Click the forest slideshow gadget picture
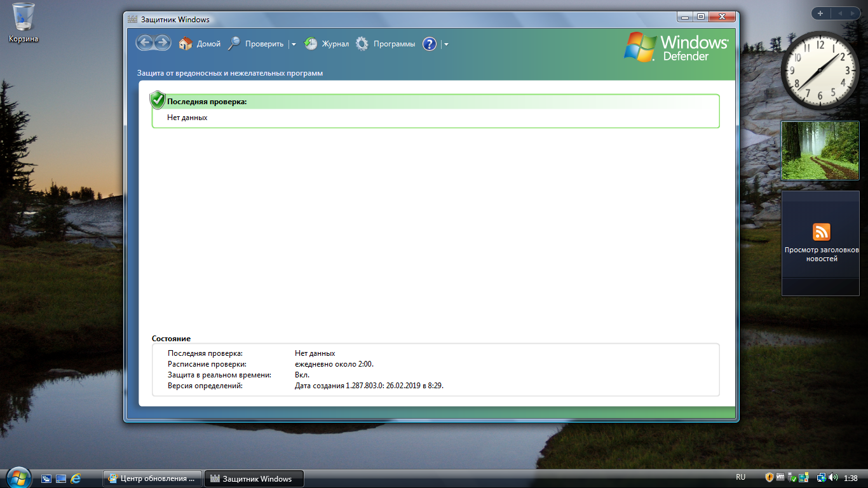Image resolution: width=868 pixels, height=488 pixels. point(820,151)
